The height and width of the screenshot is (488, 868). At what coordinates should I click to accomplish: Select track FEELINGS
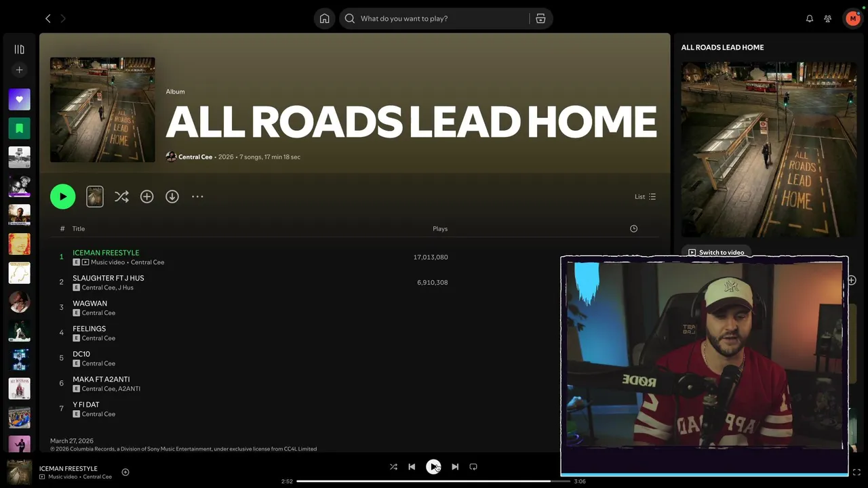click(x=89, y=329)
